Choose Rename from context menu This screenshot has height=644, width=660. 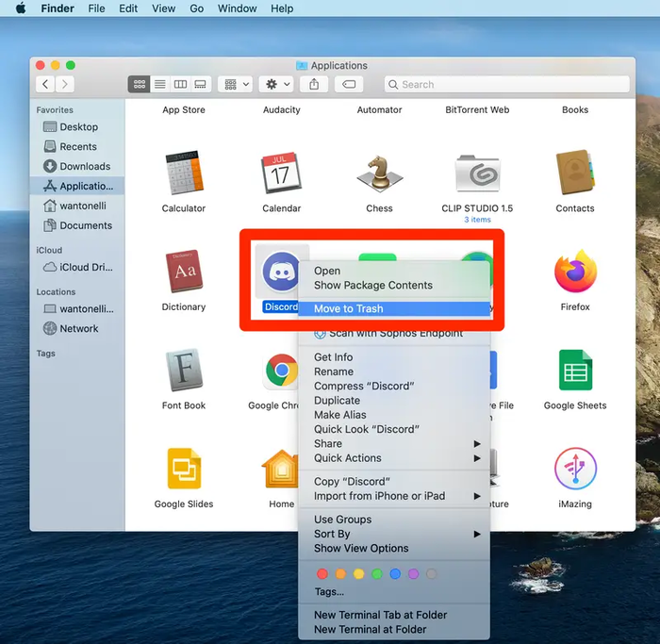coord(394,372)
